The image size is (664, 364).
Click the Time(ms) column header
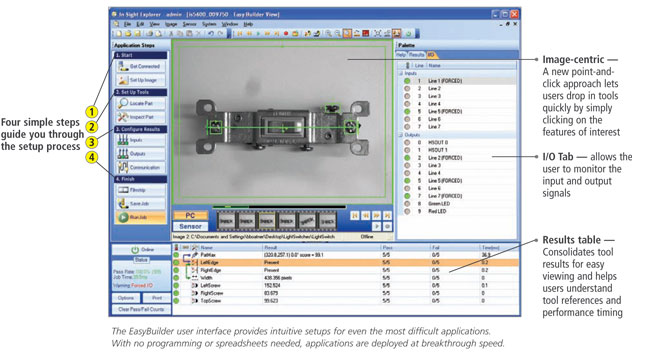point(499,247)
